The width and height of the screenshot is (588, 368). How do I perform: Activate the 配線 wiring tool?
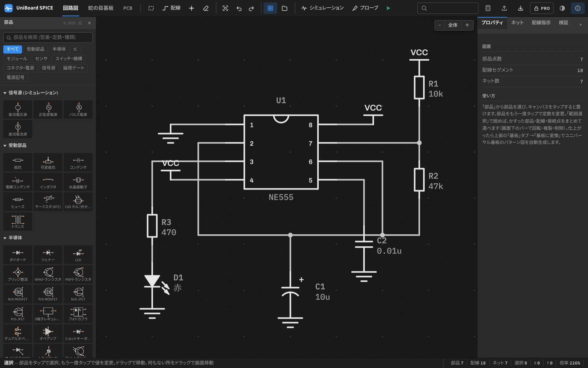(x=171, y=8)
